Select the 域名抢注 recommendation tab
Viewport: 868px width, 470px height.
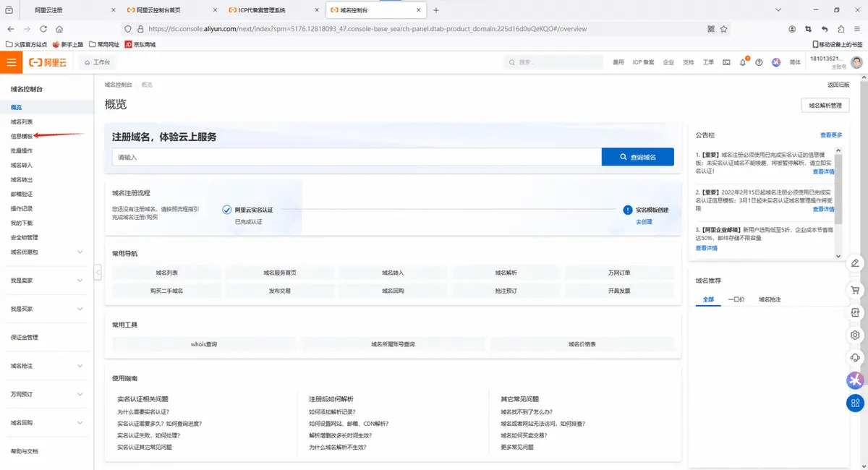(x=770, y=299)
